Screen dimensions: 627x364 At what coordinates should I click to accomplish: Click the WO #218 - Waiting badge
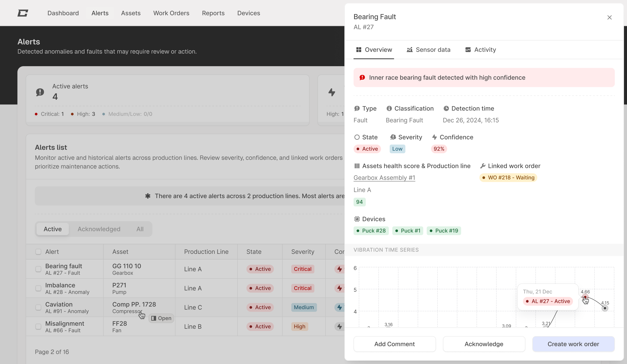click(x=508, y=178)
